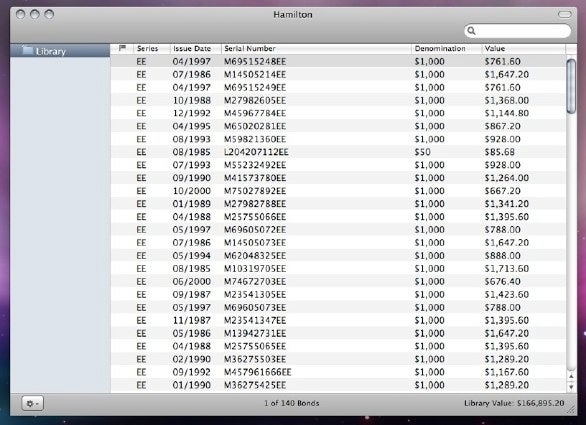Click the $1,341.20 value cell
The height and width of the screenshot is (425, 586).
coord(507,204)
